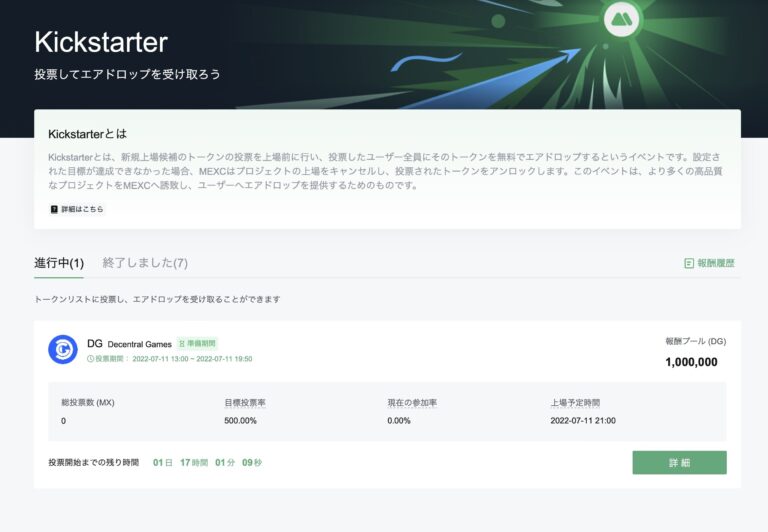
Task: Click the 上場予定時間 label
Action: click(x=575, y=403)
